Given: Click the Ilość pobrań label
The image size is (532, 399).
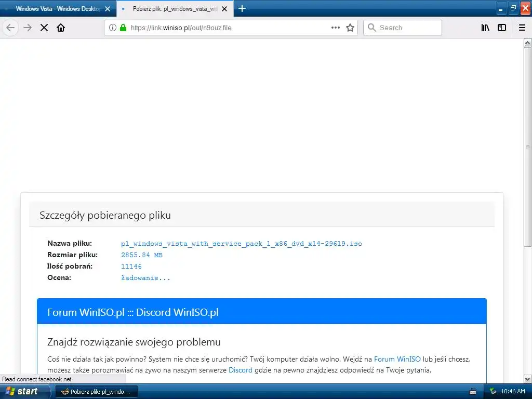Looking at the screenshot, I should [x=70, y=267].
